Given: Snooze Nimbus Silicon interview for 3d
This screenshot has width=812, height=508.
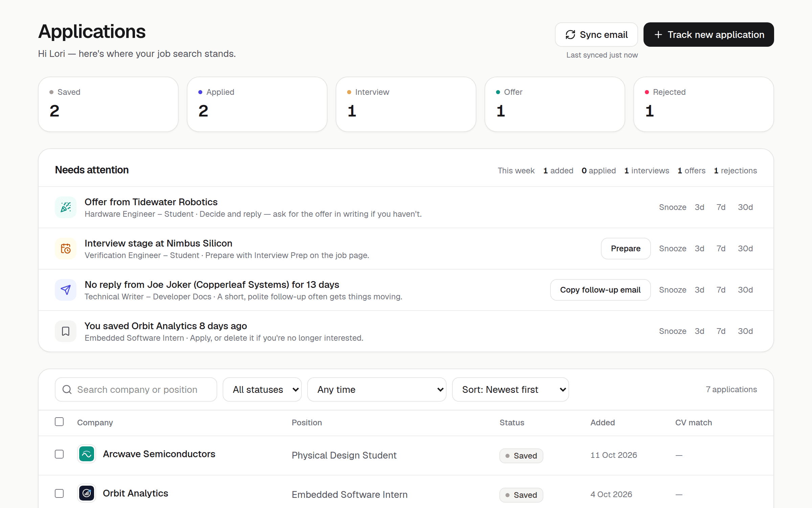Looking at the screenshot, I should click(x=699, y=249).
